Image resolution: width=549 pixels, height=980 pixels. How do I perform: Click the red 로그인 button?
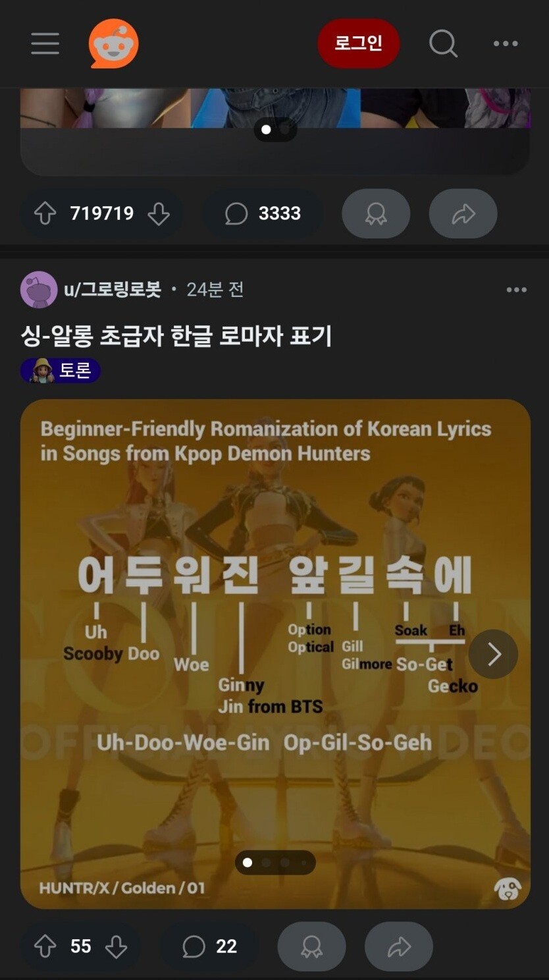(x=358, y=43)
